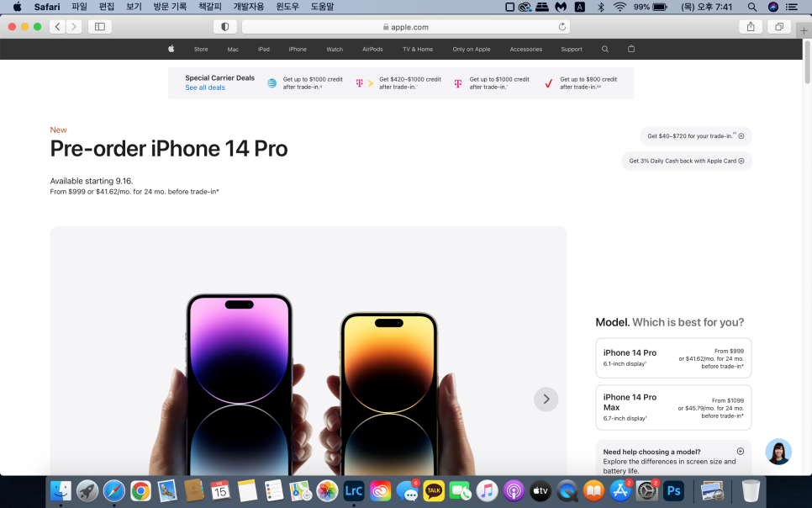This screenshot has width=812, height=508.
Task: Follow the See all deals link
Action: pos(205,87)
